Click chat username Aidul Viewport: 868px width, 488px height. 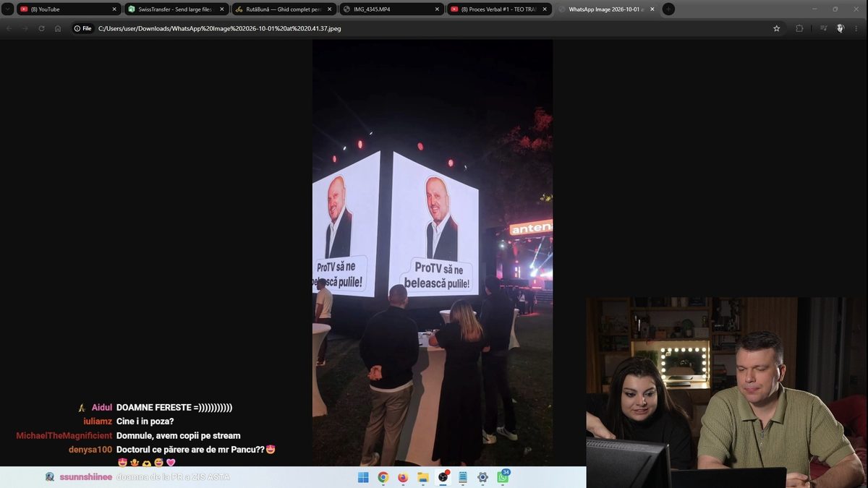coord(102,408)
